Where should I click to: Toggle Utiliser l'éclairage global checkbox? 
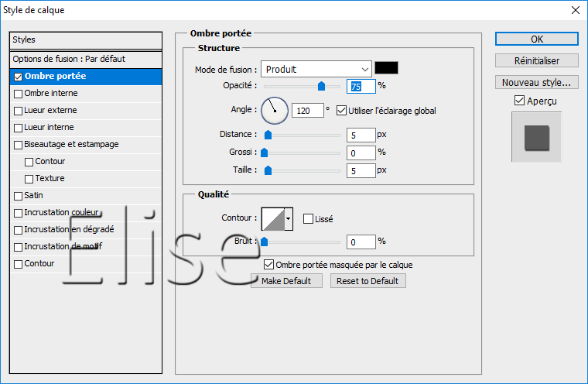pos(341,111)
